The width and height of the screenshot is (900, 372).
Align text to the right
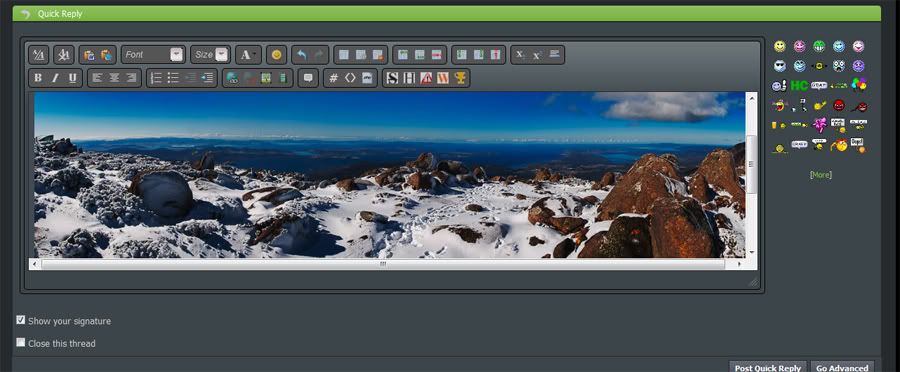131,78
